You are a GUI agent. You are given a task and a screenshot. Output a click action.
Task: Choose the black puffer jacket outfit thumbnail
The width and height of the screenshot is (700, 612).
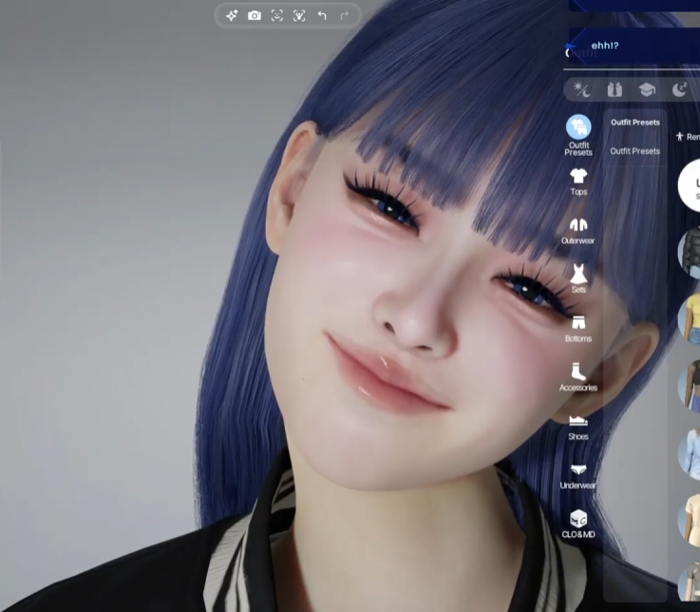coord(690,252)
